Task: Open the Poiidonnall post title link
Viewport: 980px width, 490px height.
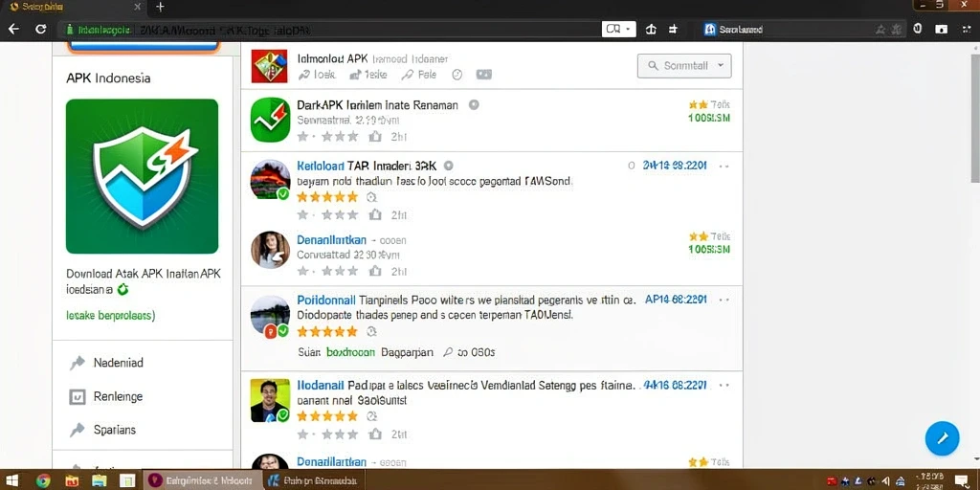Action: pyautogui.click(x=326, y=300)
